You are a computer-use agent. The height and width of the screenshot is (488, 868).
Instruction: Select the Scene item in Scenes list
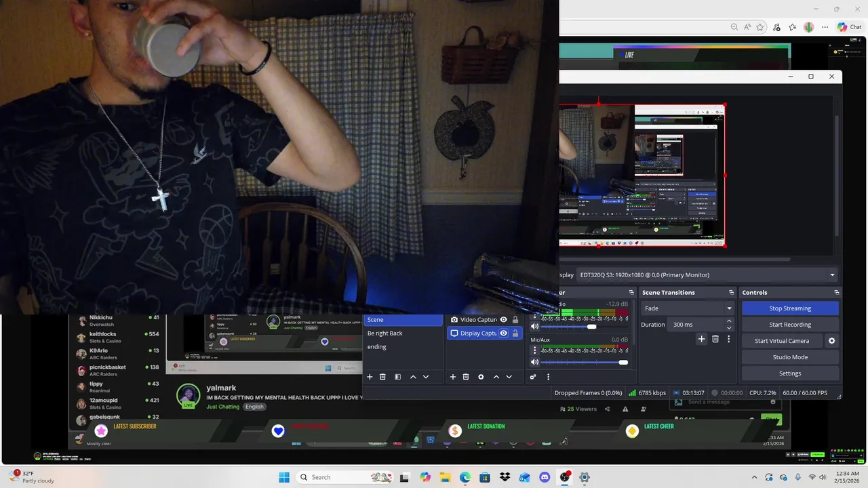click(403, 320)
